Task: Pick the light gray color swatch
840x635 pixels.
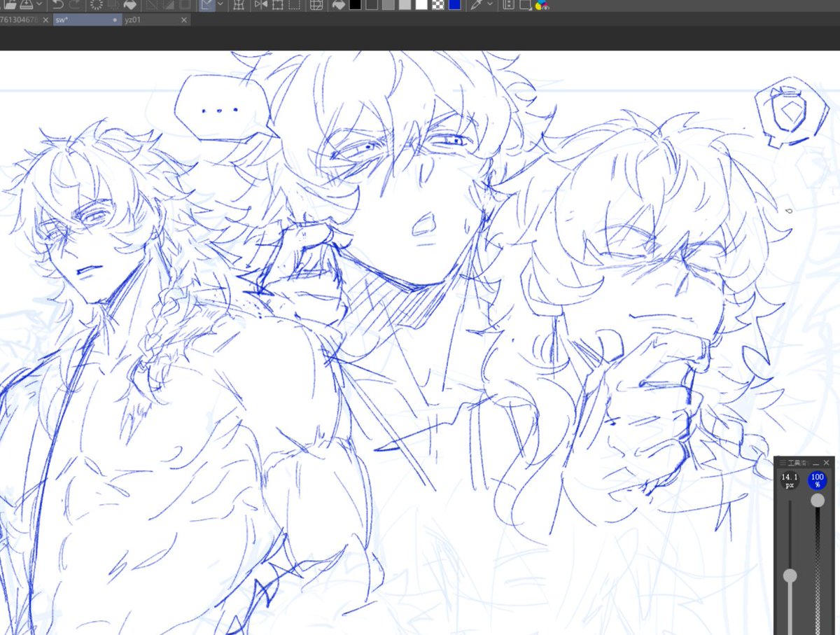Action: (x=405, y=5)
